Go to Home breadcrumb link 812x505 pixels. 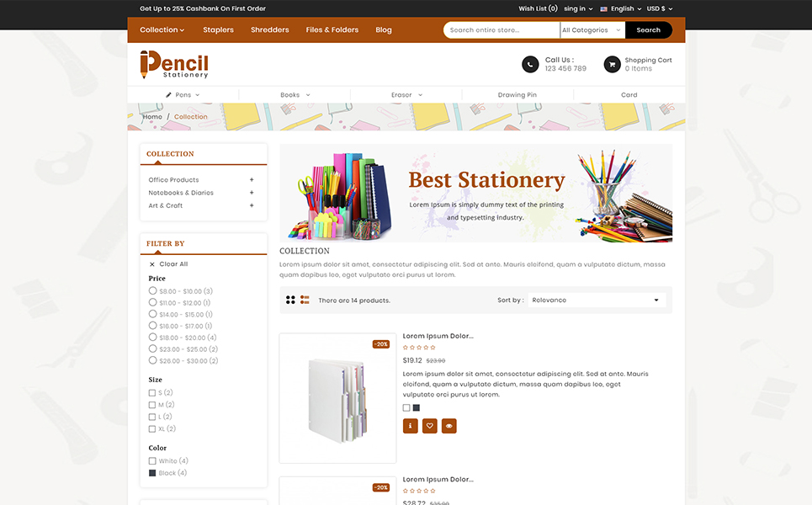coord(153,117)
